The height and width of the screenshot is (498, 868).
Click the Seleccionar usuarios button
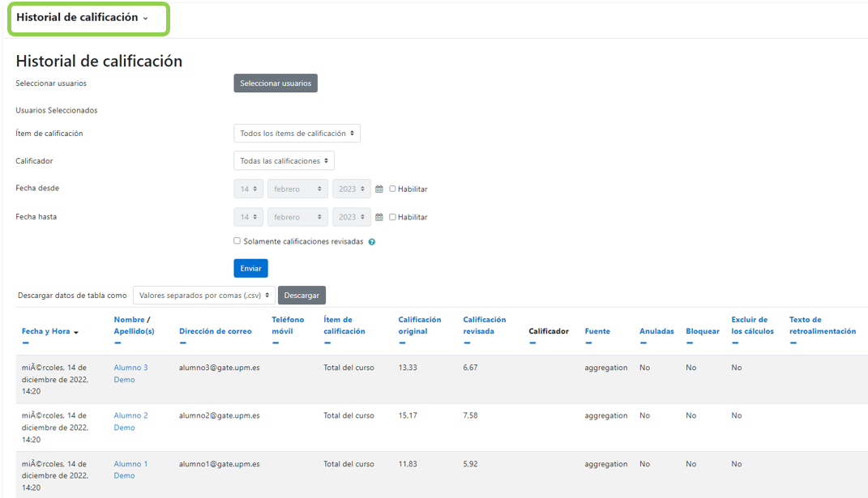(276, 83)
